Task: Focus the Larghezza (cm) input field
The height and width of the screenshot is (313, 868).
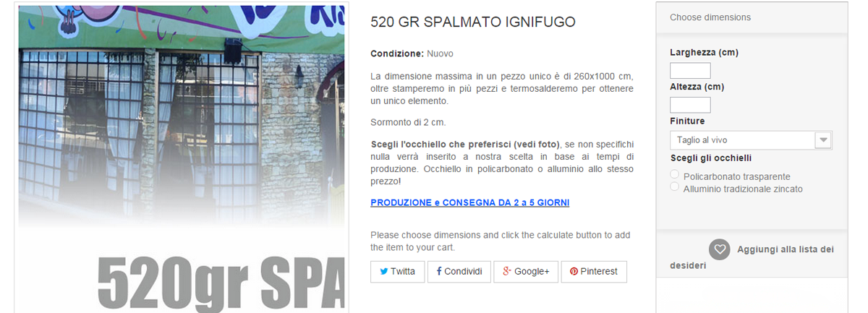Action: tap(690, 71)
